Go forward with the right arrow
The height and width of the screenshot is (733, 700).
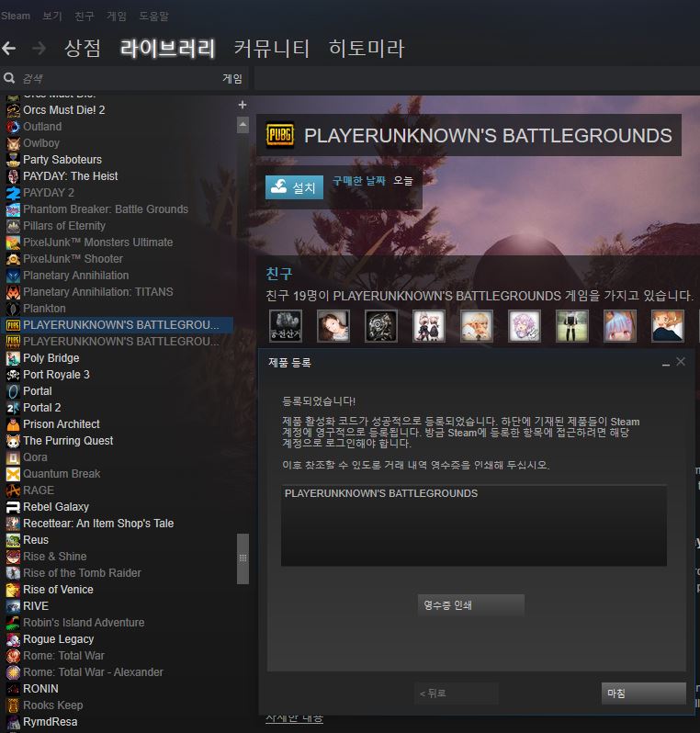coord(40,48)
